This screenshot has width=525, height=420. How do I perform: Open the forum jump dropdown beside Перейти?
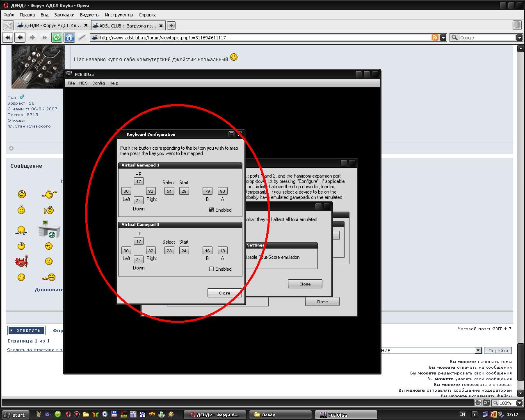point(478,350)
